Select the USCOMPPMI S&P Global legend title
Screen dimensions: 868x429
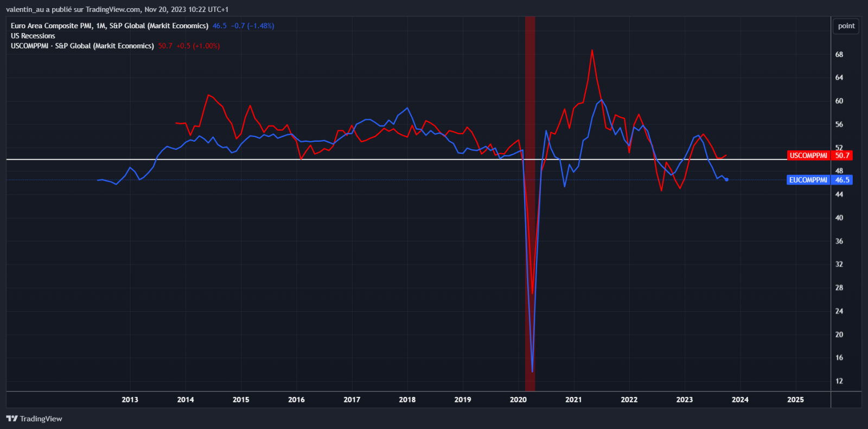pos(82,46)
